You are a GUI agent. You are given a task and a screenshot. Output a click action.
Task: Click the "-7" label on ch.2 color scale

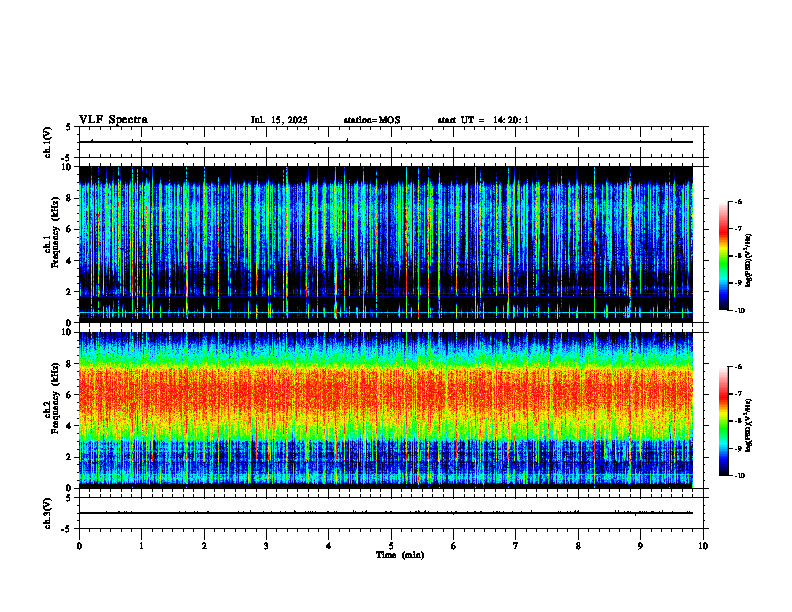point(738,394)
